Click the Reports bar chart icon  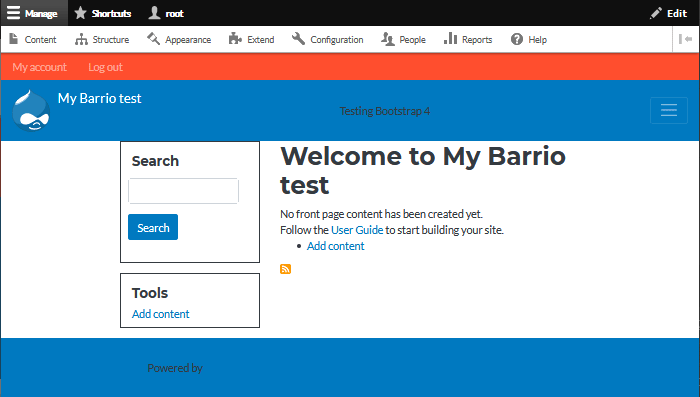(x=450, y=38)
